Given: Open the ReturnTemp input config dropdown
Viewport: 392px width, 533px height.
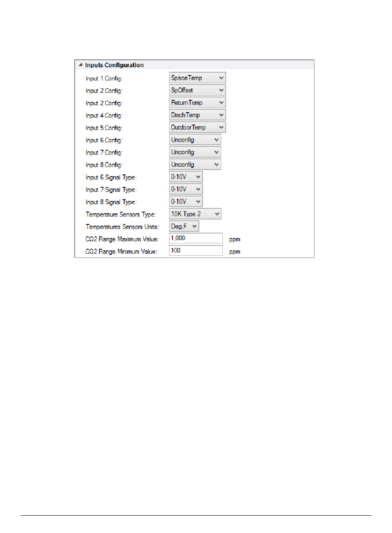Looking at the screenshot, I should 197,103.
